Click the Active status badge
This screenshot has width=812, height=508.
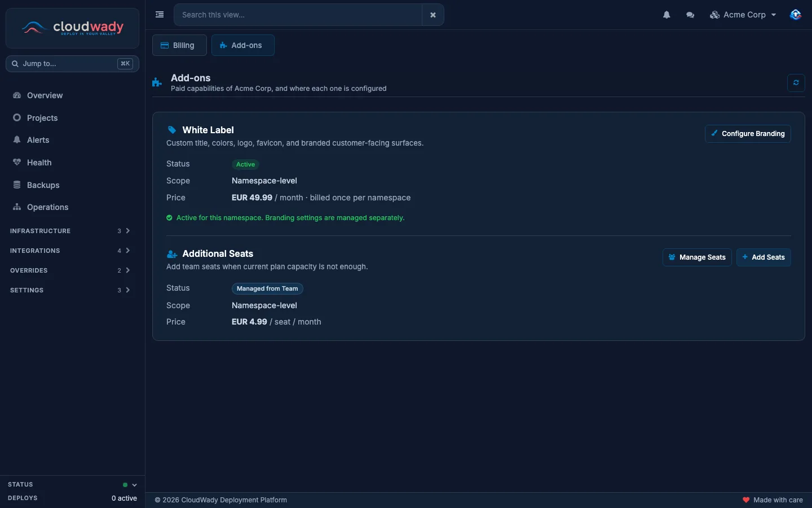coord(245,164)
